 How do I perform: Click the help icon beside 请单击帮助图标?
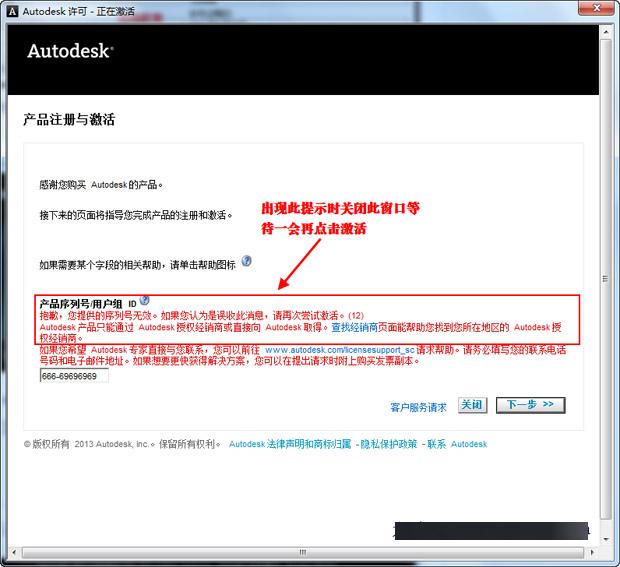coord(247,261)
